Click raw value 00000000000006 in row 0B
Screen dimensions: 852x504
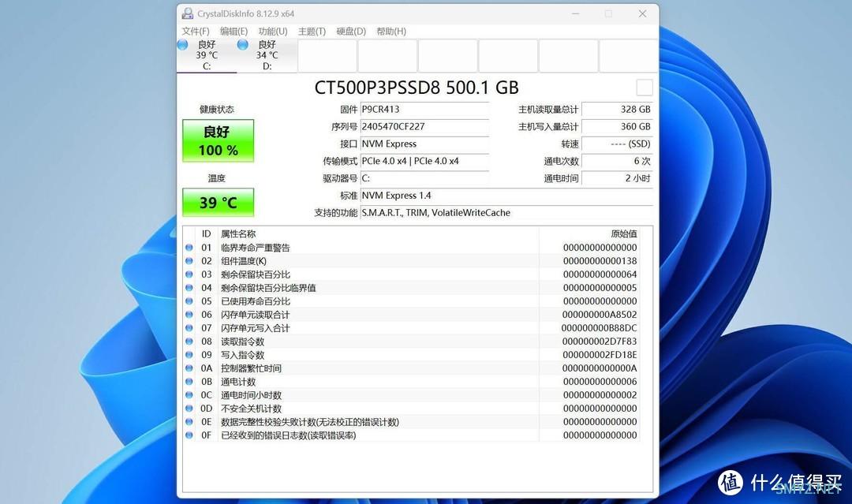600,382
